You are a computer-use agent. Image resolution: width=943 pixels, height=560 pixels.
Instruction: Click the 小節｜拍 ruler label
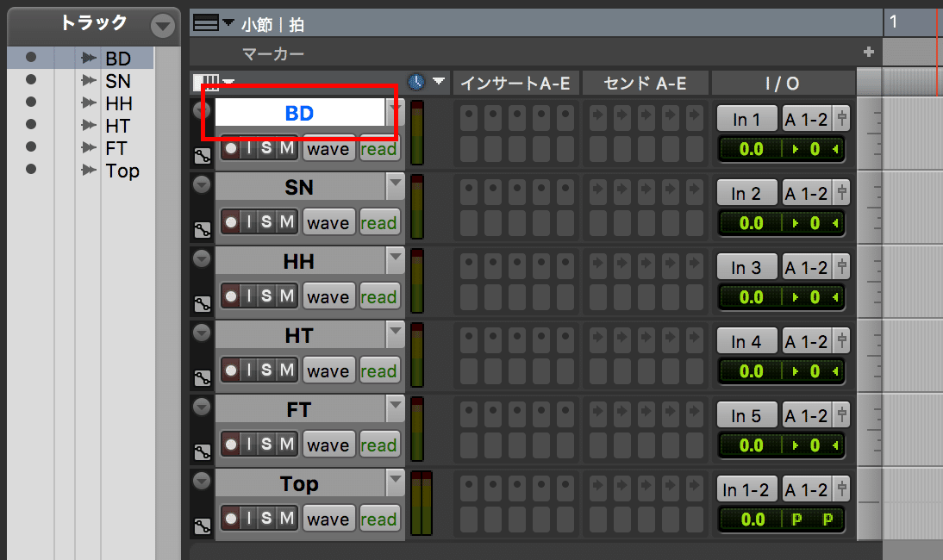272,25
